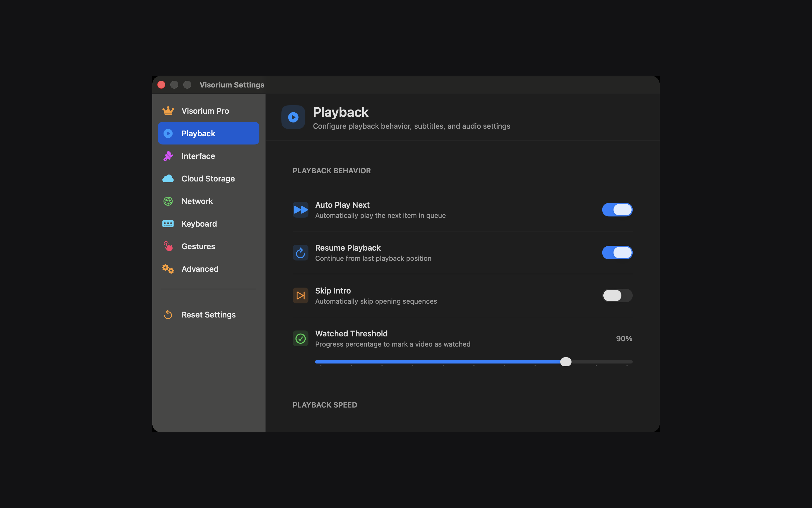Viewport: 812px width, 508px height.
Task: Select Gestures in the sidebar
Action: 209,246
